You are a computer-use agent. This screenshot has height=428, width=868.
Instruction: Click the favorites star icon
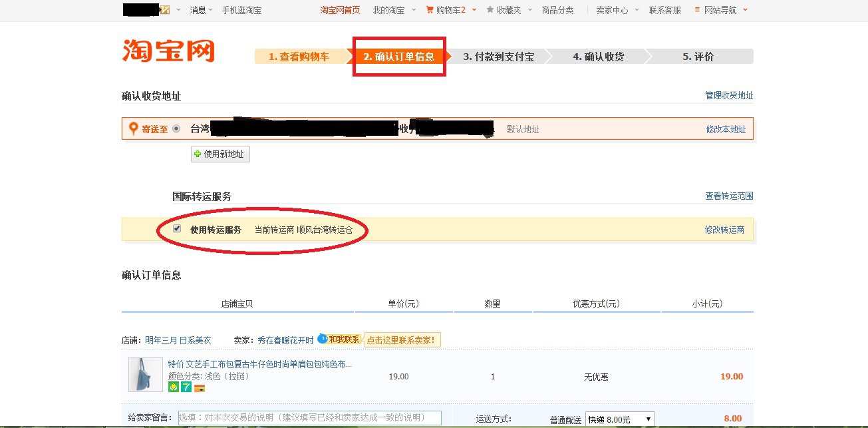pyautogui.click(x=490, y=10)
